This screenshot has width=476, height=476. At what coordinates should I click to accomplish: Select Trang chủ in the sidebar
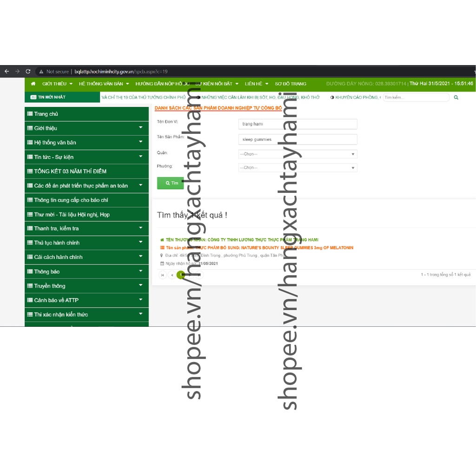pyautogui.click(x=46, y=114)
